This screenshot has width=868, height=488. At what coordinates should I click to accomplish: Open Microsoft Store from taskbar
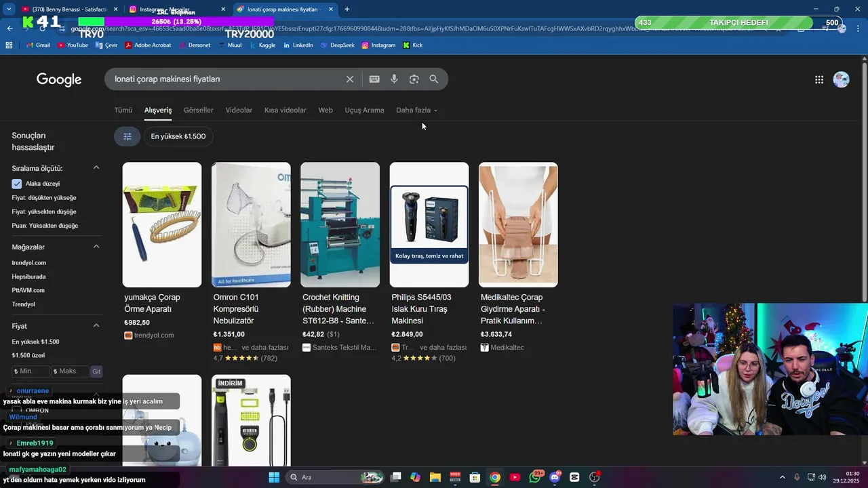475,477
